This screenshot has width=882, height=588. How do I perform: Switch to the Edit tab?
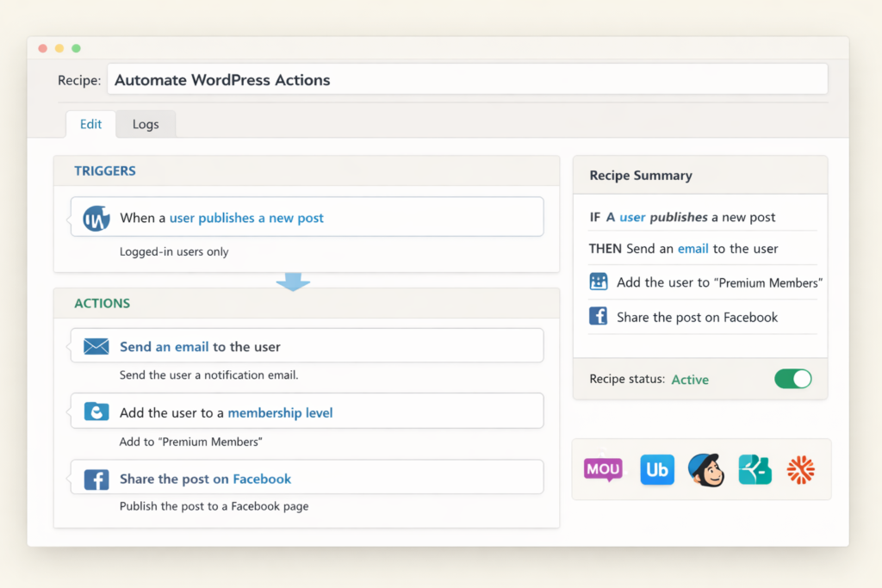90,124
